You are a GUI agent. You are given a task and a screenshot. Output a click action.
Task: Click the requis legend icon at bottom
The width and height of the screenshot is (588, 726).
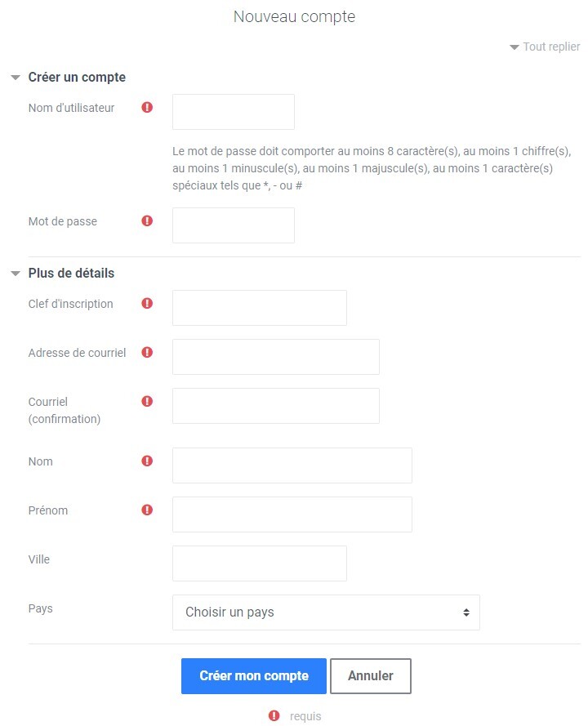click(x=274, y=716)
